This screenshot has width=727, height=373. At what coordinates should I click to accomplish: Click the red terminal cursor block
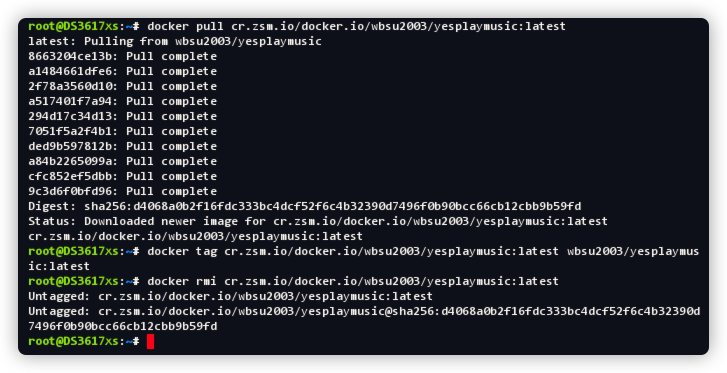point(150,341)
